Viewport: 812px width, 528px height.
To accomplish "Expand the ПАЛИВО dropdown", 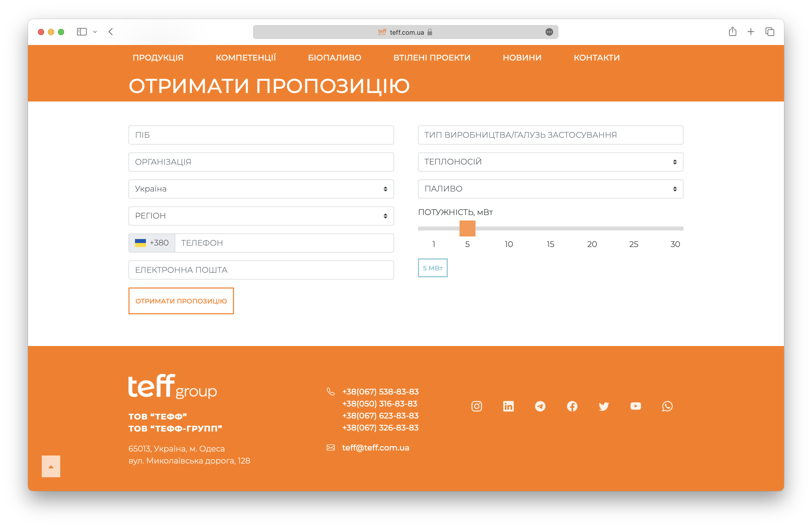I will [550, 189].
